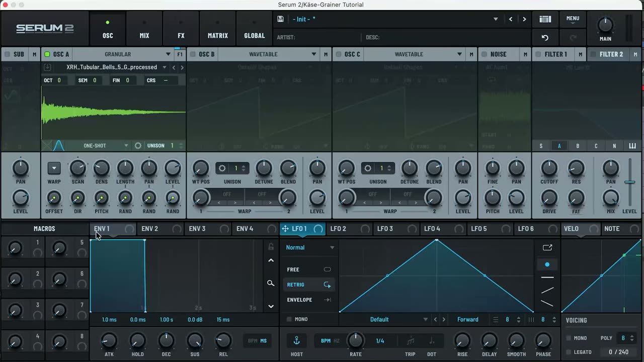Click the LFO 1 move drag icon

tap(285, 229)
